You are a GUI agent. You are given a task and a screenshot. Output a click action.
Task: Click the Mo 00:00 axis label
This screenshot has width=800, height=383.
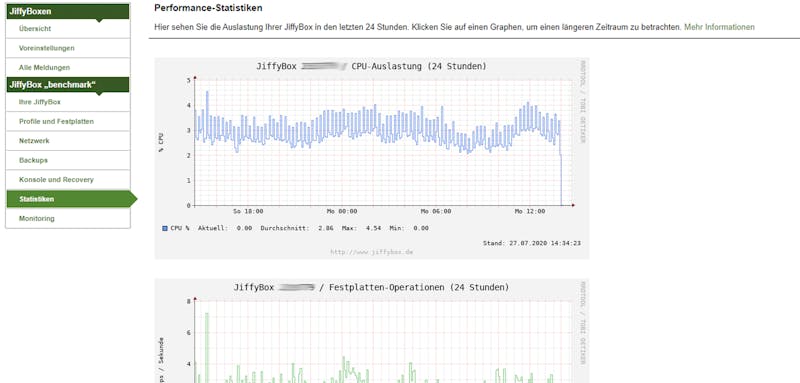(342, 211)
